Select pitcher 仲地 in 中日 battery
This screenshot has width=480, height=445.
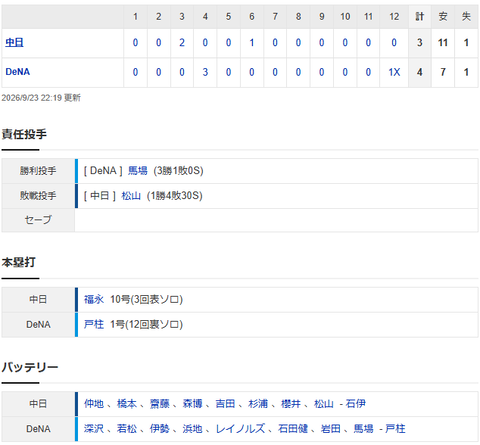(x=94, y=404)
